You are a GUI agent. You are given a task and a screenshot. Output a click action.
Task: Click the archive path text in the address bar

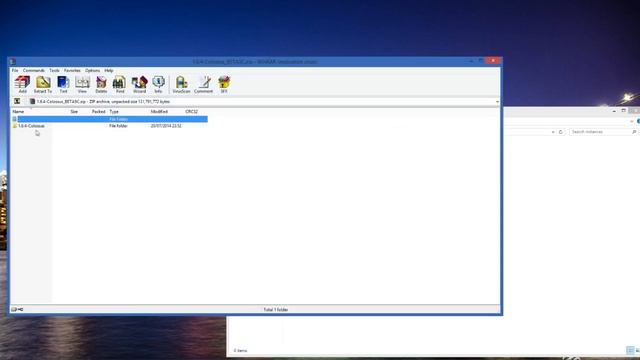(x=103, y=102)
